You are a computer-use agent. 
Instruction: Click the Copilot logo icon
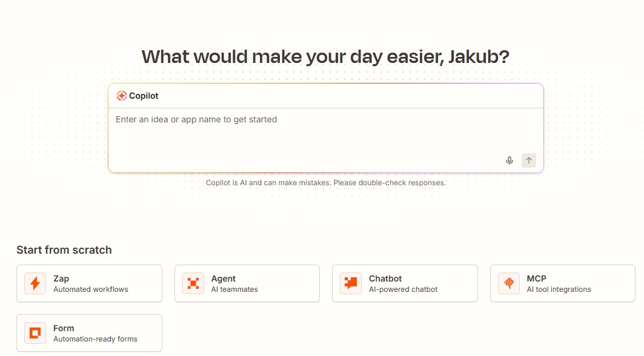pos(122,96)
